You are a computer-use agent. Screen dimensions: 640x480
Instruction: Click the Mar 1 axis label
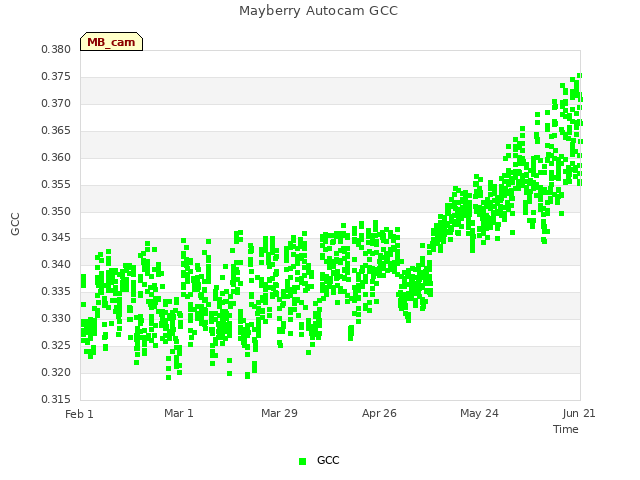pos(179,413)
